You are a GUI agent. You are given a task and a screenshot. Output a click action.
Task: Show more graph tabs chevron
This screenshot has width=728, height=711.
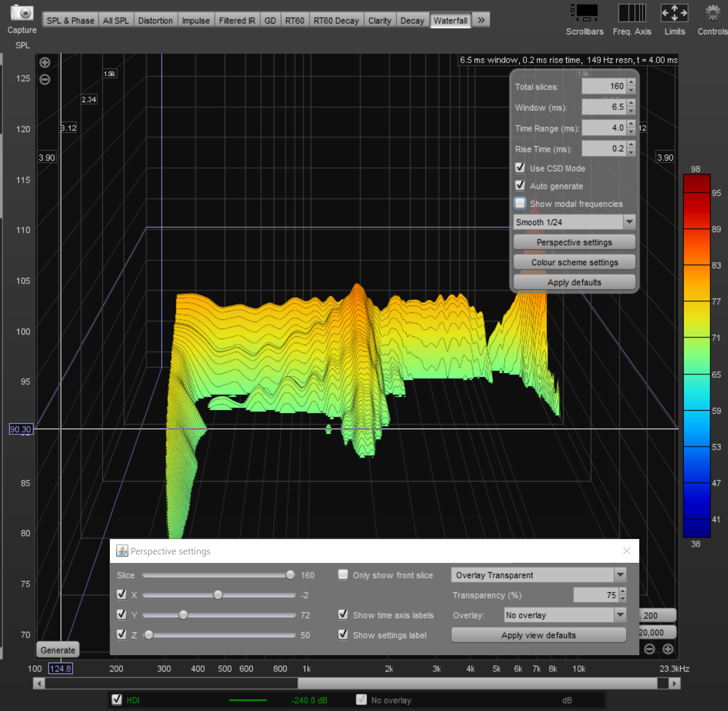[x=481, y=20]
